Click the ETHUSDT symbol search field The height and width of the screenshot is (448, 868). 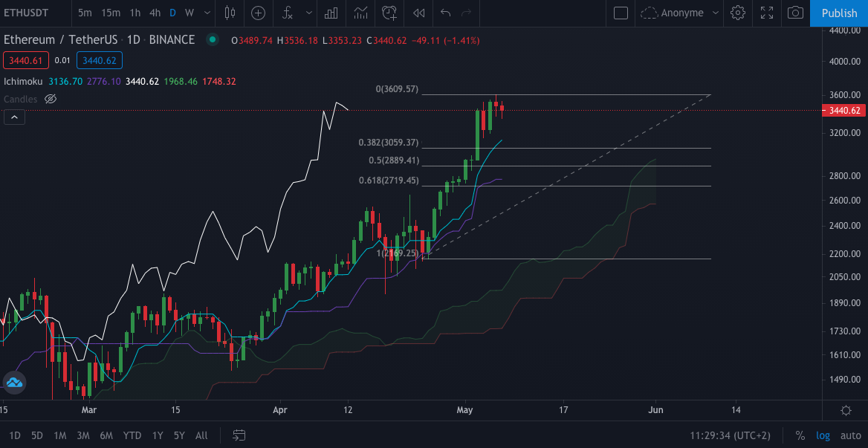pyautogui.click(x=33, y=13)
